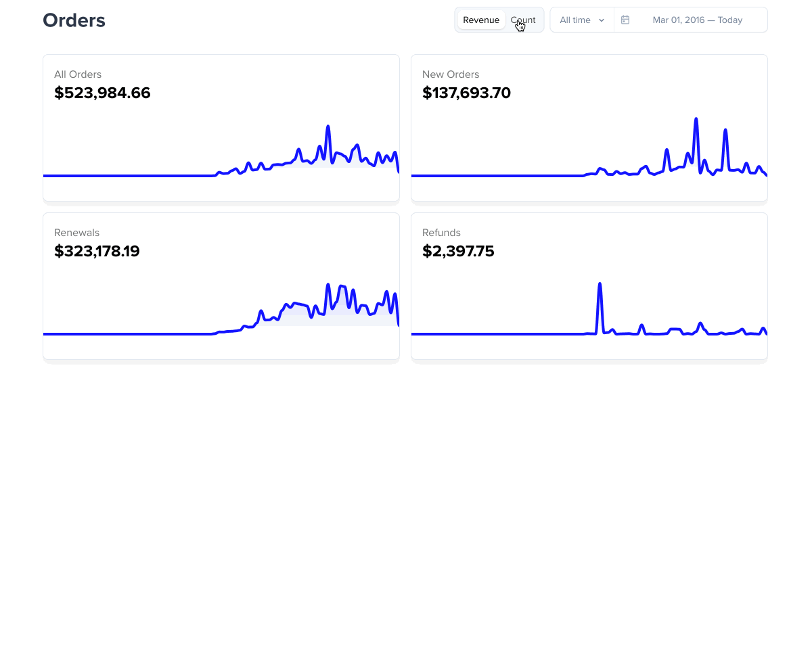Click the Refunds card title label
This screenshot has height=671, width=812.
pos(441,233)
